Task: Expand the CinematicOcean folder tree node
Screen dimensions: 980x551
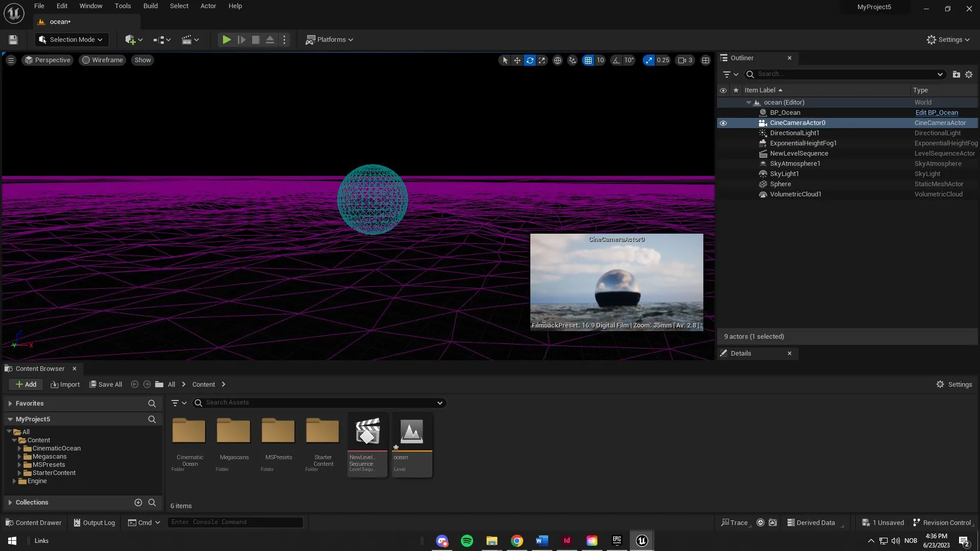Action: pyautogui.click(x=19, y=448)
